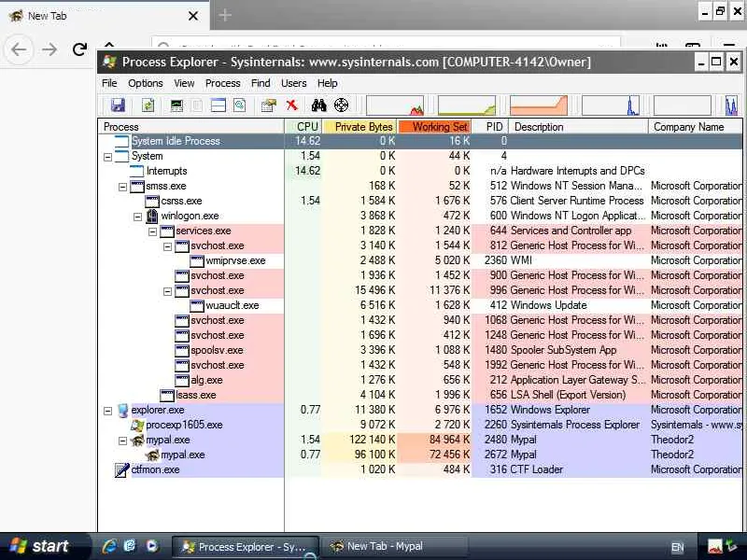
Task: Click the Refresh Now toolbar icon
Action: coord(148,105)
